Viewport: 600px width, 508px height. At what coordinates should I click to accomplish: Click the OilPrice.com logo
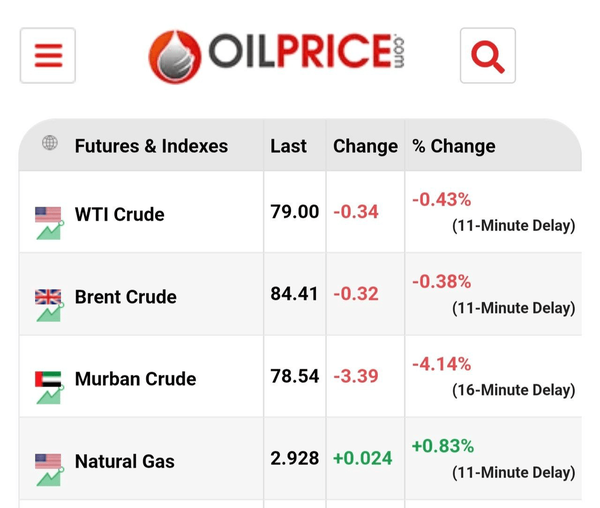tap(276, 57)
